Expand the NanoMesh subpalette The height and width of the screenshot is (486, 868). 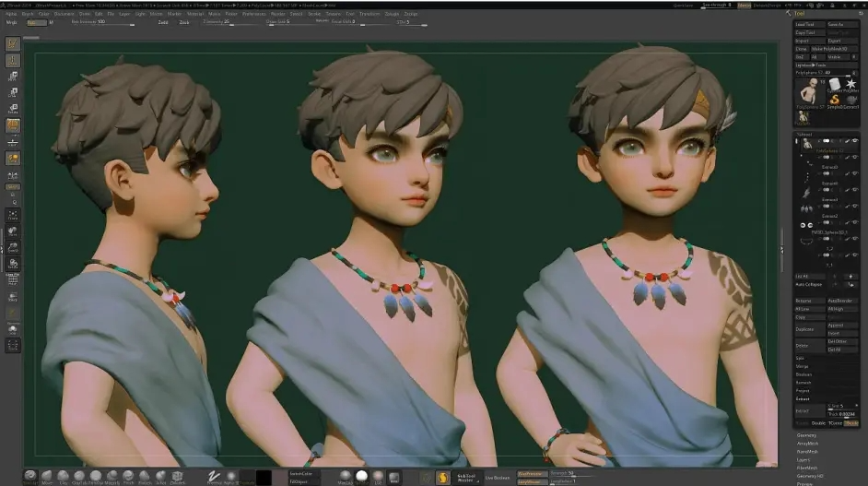(807, 452)
